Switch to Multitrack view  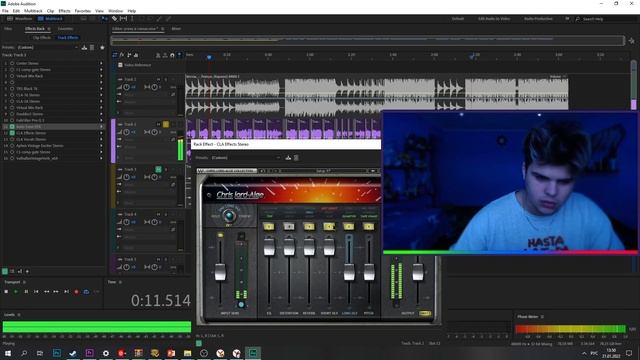(51, 19)
